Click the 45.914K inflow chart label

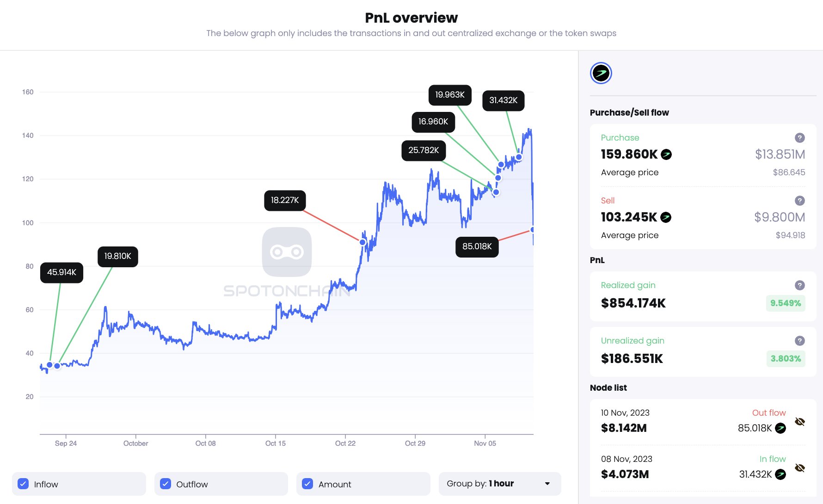tap(61, 272)
